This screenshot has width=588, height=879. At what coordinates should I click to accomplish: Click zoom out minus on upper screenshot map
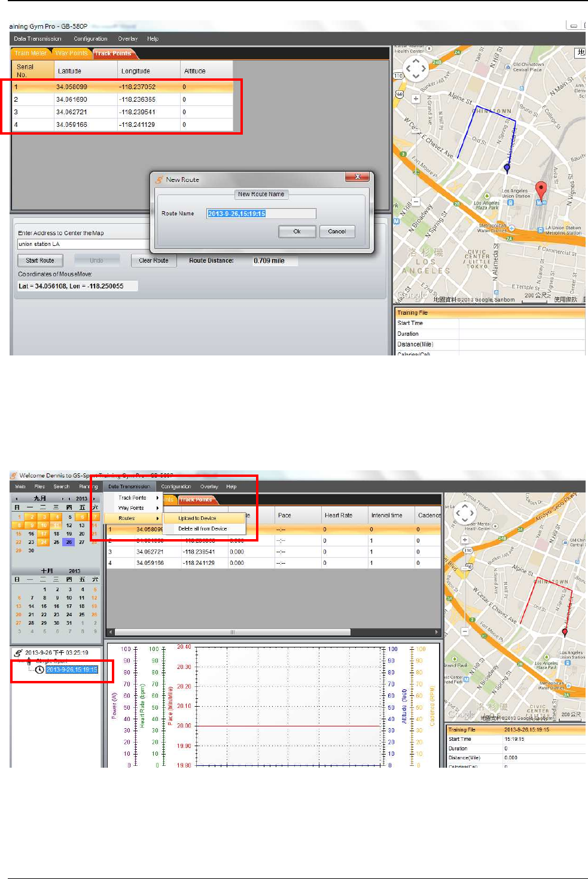[x=416, y=202]
